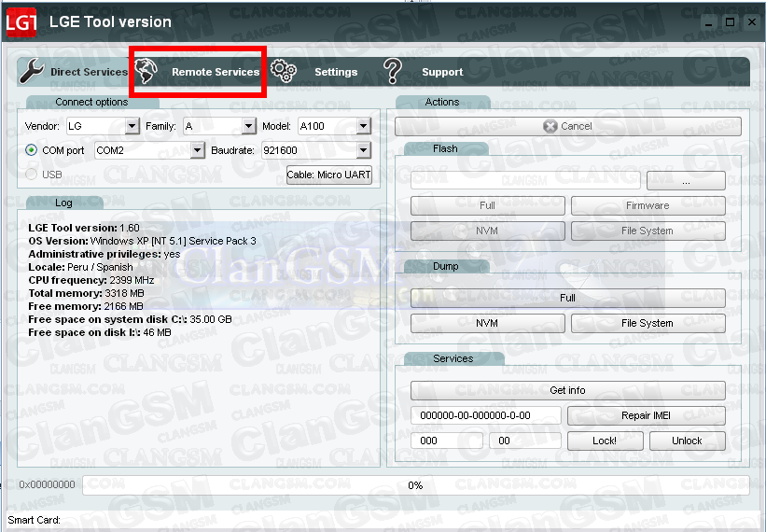Image resolution: width=766 pixels, height=532 pixels.
Task: Click the Log panel header
Action: point(63,203)
